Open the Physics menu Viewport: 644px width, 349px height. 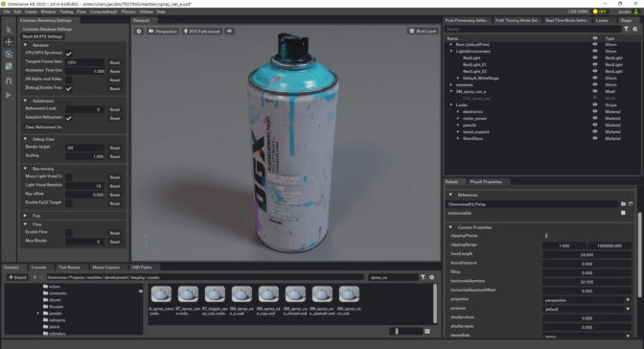click(128, 12)
